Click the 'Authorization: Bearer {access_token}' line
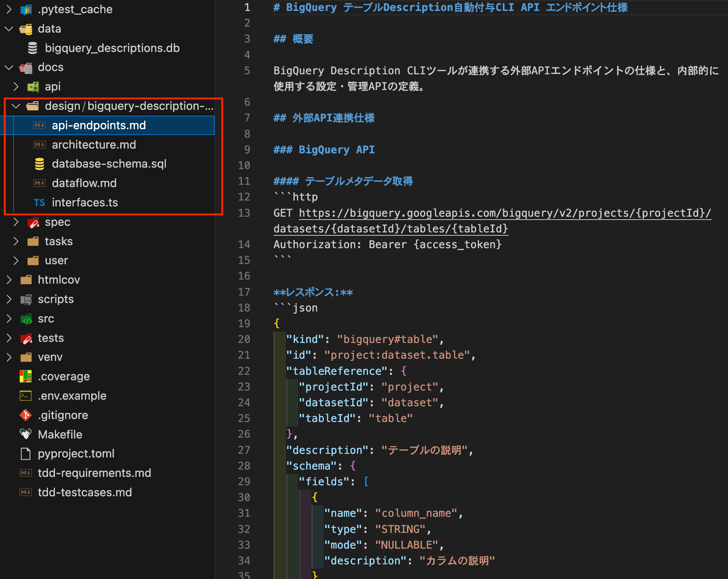The width and height of the screenshot is (728, 579). (x=387, y=244)
